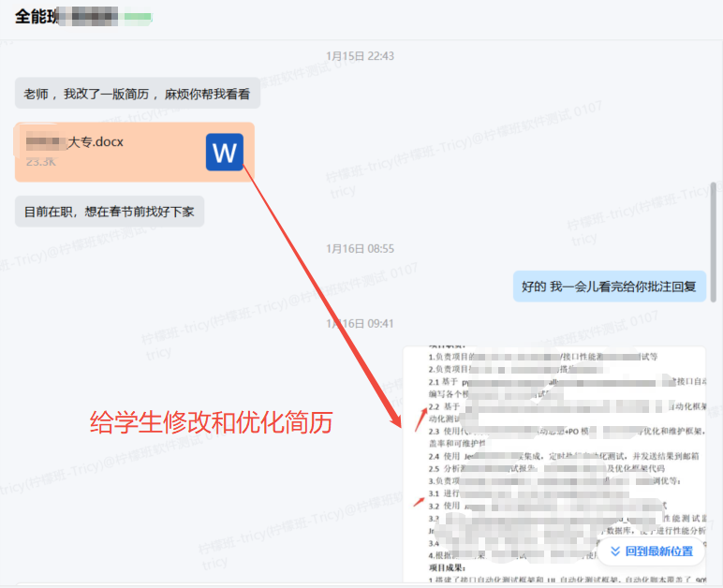Select the 23.3K file size label
Image resolution: width=723 pixels, height=588 pixels.
(41, 161)
